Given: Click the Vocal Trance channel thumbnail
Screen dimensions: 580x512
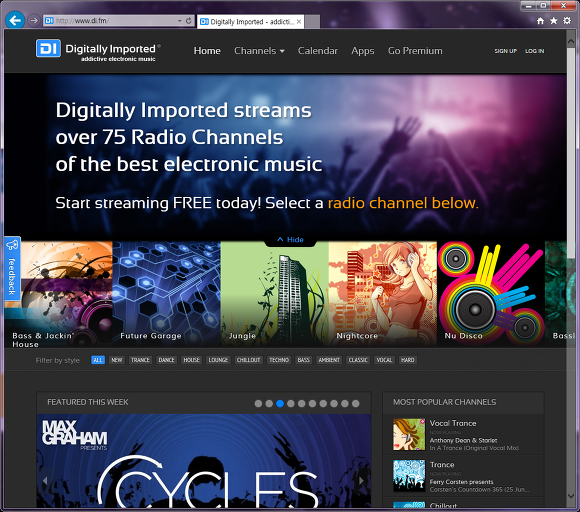Looking at the screenshot, I should pos(409,434).
